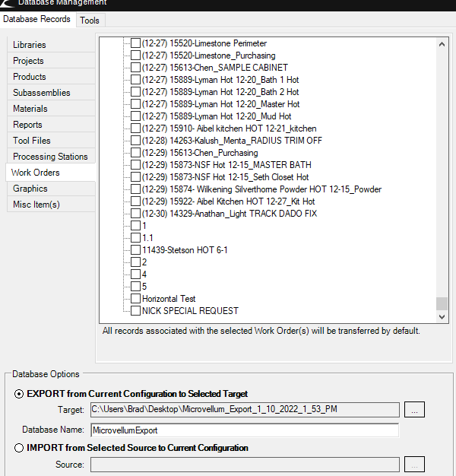Check 15874- Wilkening Silverthorne Powder checkbox
The image size is (456, 476).
[135, 189]
